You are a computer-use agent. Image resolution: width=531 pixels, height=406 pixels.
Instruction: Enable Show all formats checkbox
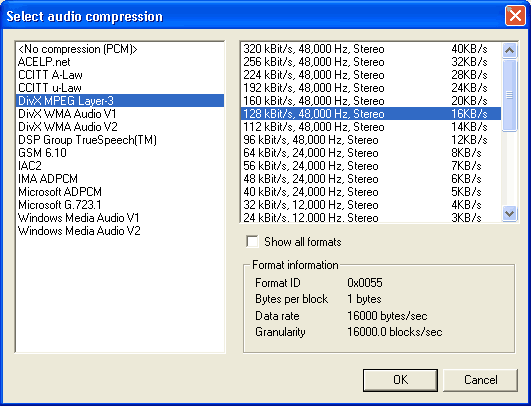coord(252,242)
